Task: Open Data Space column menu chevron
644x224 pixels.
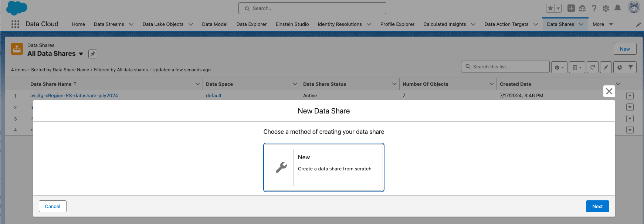Action: tap(295, 84)
